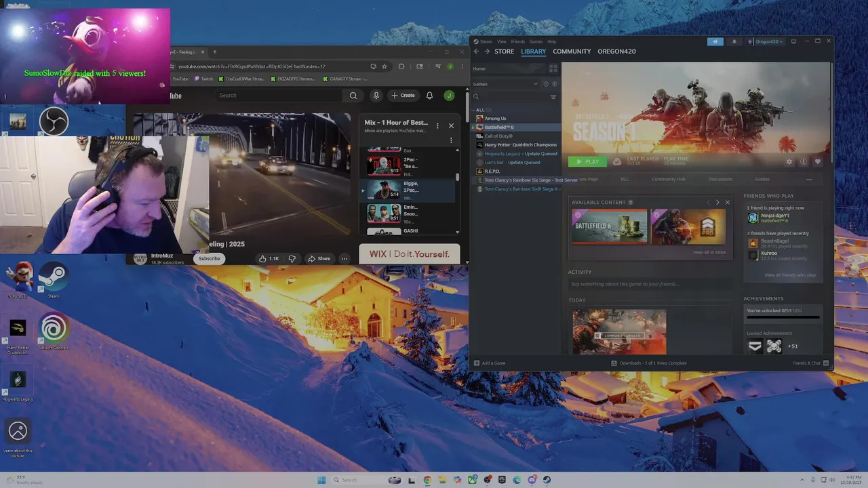Share the YouTube video

(319, 258)
